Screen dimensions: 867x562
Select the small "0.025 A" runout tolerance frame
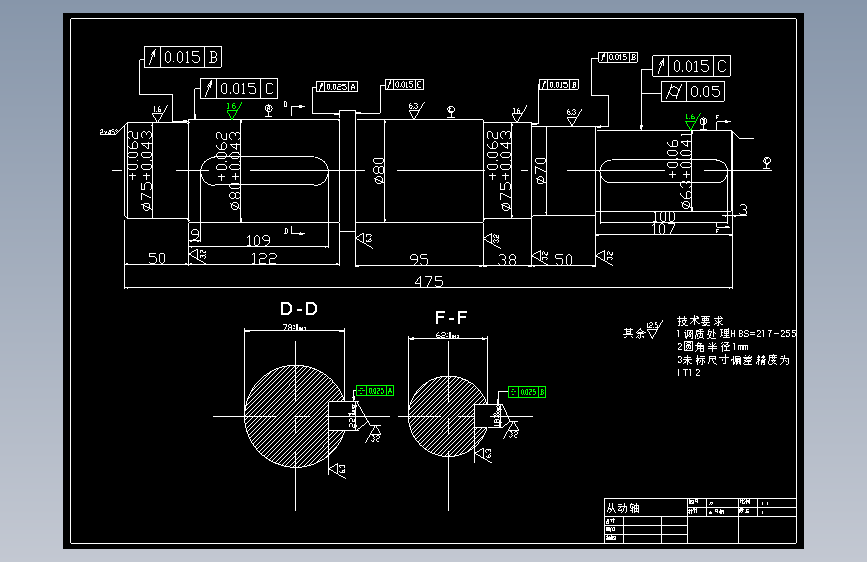point(337,86)
